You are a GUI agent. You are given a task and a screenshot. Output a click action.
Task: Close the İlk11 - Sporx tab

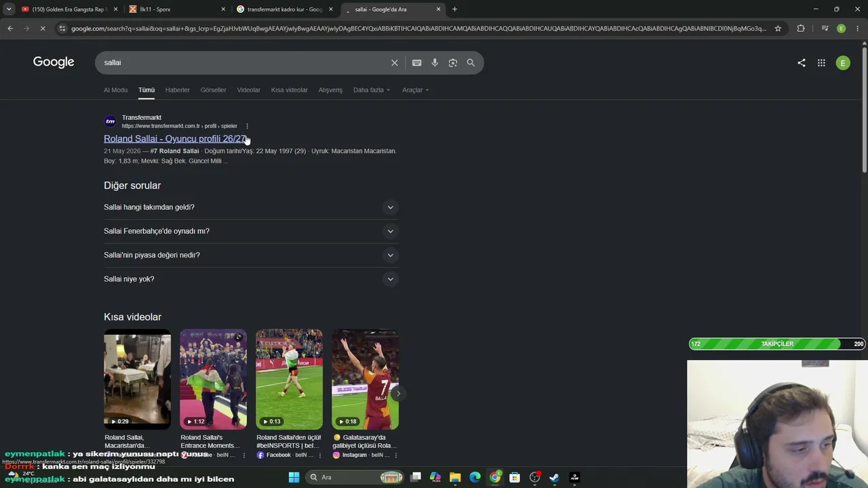point(223,9)
